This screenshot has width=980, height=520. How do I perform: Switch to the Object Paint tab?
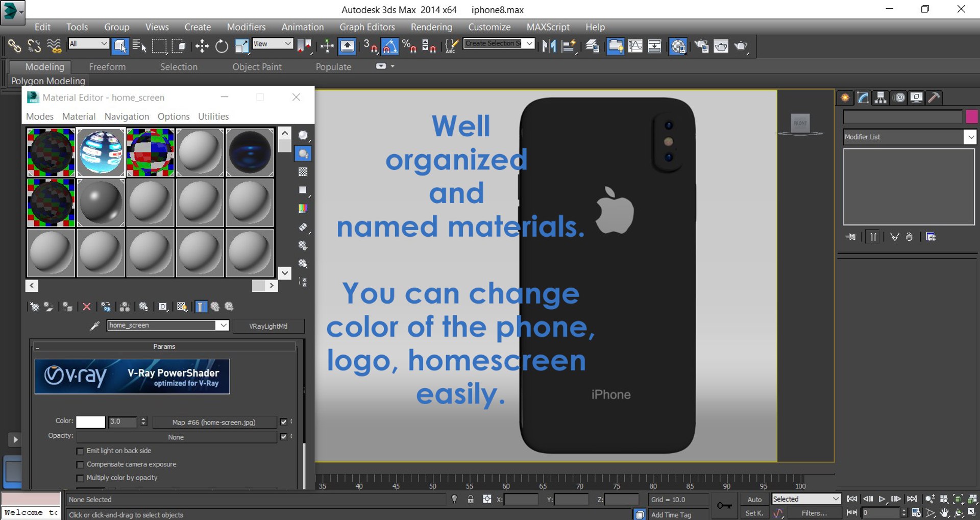[x=257, y=67]
